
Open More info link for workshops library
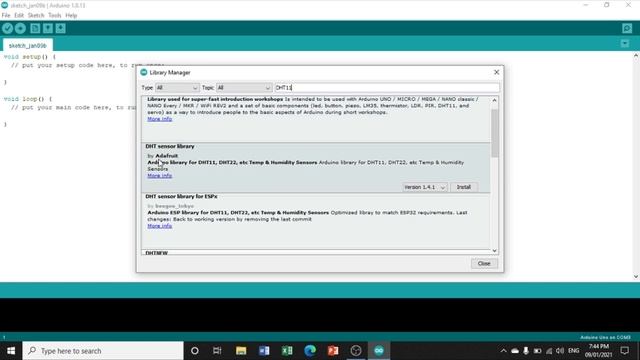(160, 119)
